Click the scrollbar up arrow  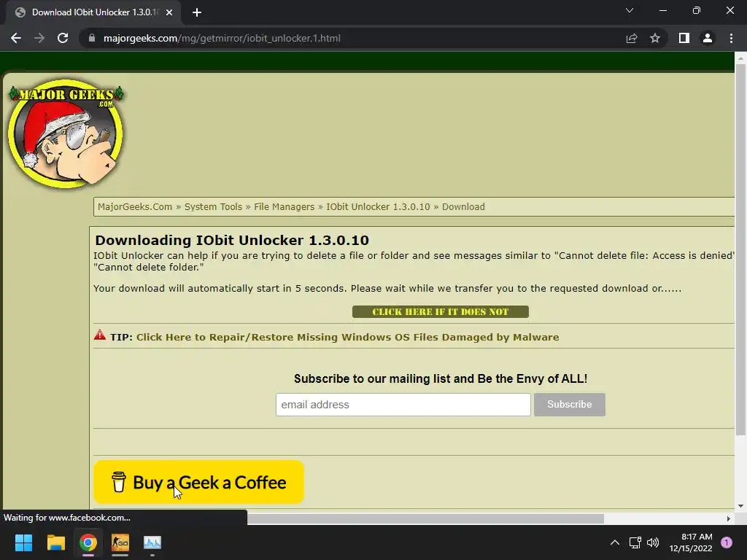pos(740,58)
